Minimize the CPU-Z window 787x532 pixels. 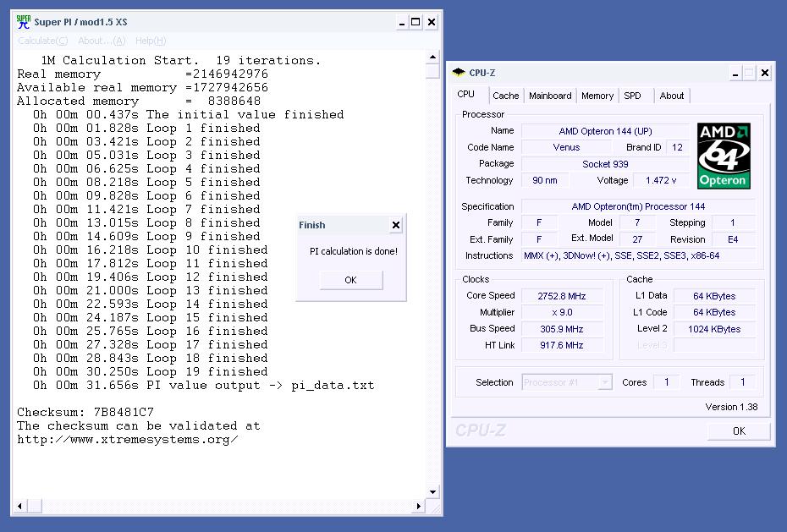pyautogui.click(x=735, y=74)
